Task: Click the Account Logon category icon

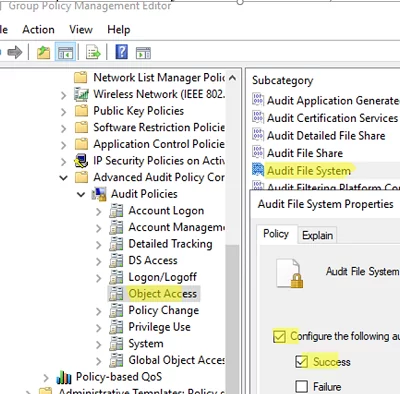Action: pyautogui.click(x=116, y=211)
